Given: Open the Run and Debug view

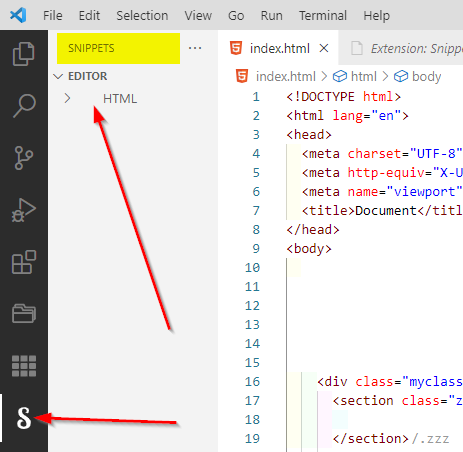Looking at the screenshot, I should coord(24,210).
